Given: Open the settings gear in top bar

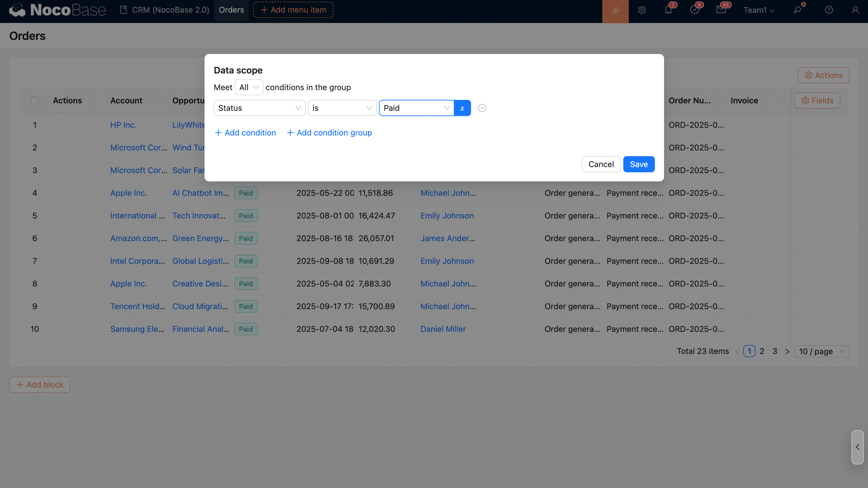Looking at the screenshot, I should tap(642, 10).
